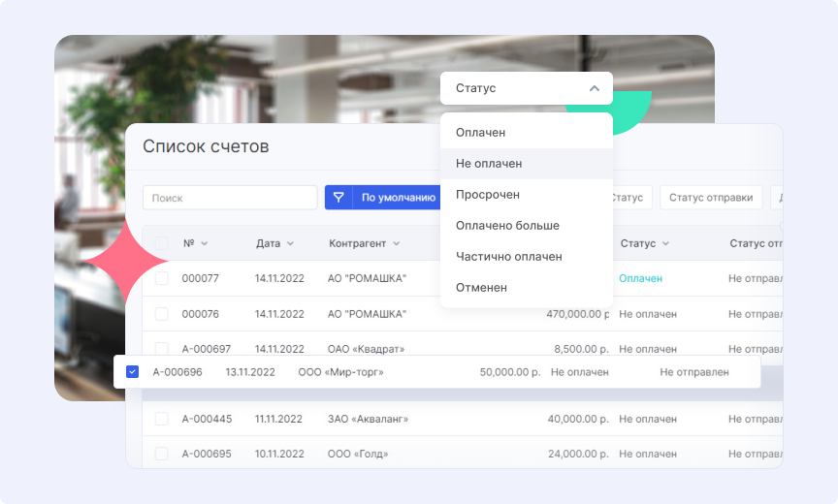Click invoice number 000076

201,314
